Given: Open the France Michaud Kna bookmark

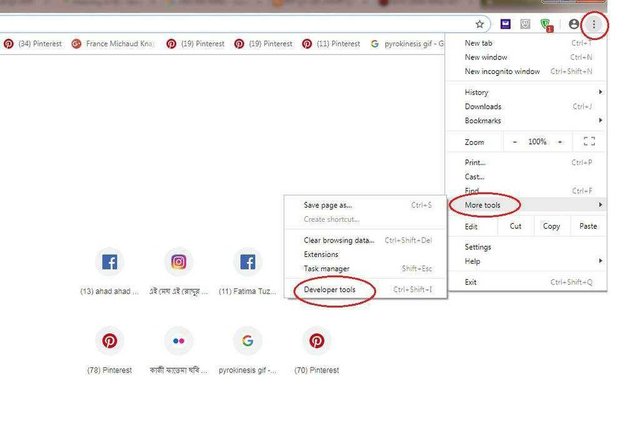Looking at the screenshot, I should click(113, 44).
